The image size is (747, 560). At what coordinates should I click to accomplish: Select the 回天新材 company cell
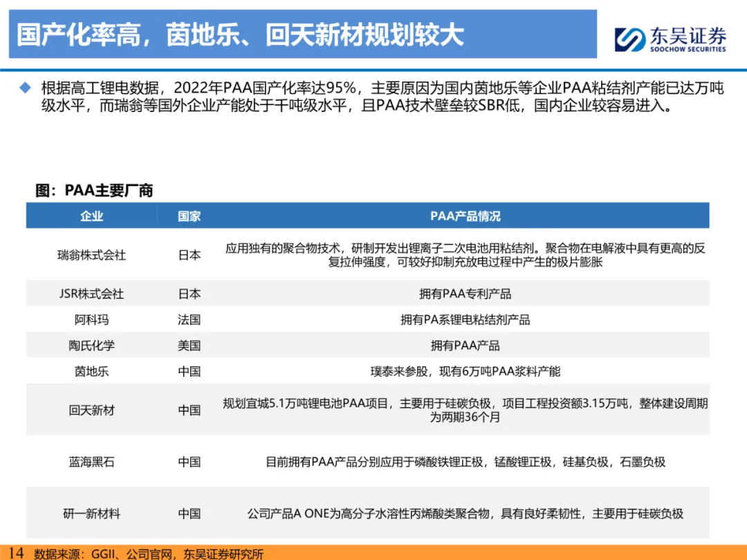point(91,410)
